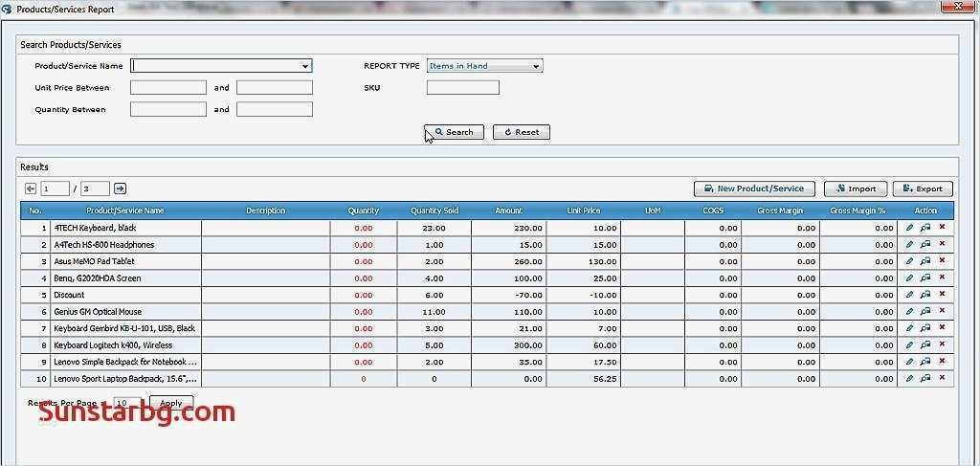This screenshot has height=466, width=980.
Task: Edit the Genius GM Optical Mouse row
Action: point(909,312)
